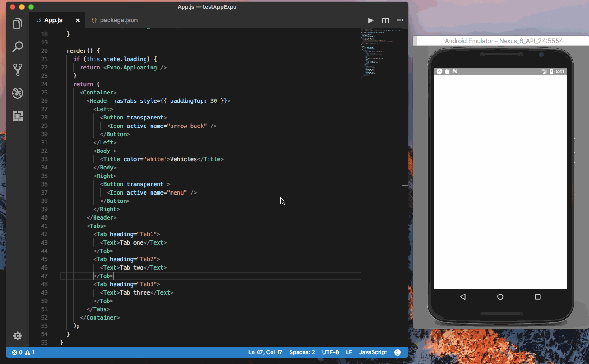The image size is (589, 364).
Task: Click the emulator's blank white app screen
Action: (500, 182)
